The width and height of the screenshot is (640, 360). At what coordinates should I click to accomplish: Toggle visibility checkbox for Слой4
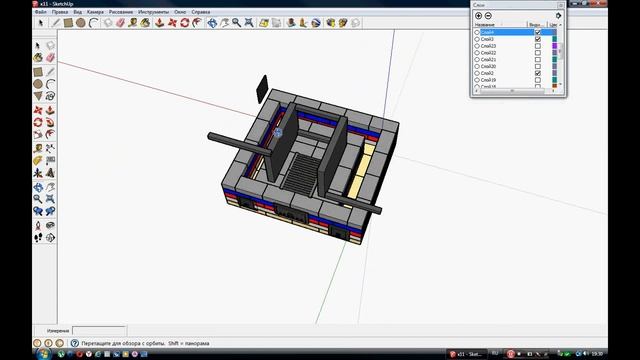[538, 32]
